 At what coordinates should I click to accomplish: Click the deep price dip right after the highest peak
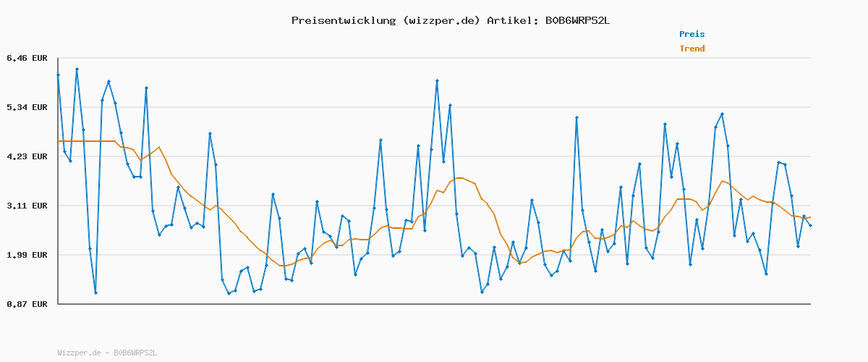pyautogui.click(x=95, y=292)
